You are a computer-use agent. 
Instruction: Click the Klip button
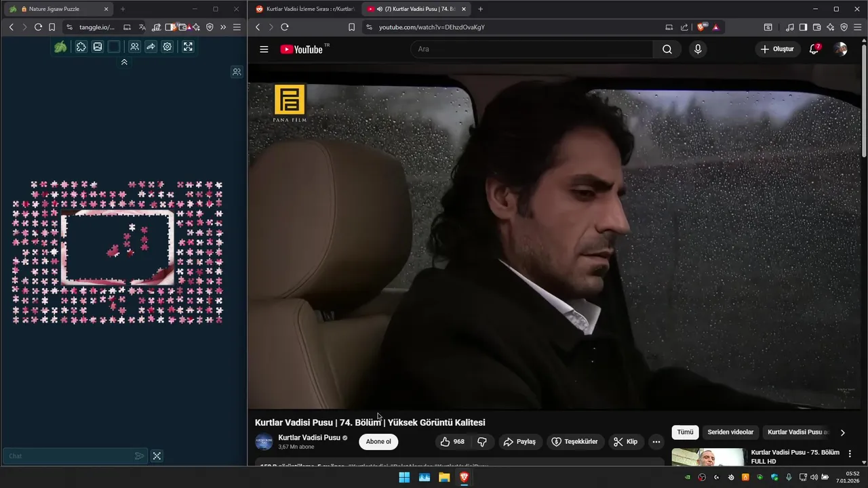click(625, 442)
